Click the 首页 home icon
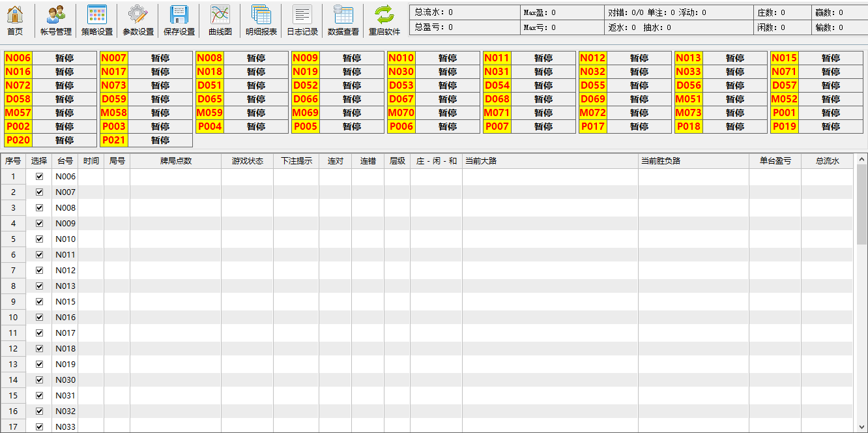This screenshot has width=868, height=433. click(x=15, y=20)
